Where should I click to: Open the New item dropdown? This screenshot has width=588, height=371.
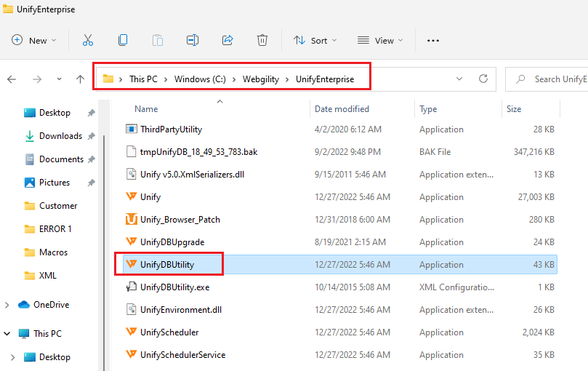(34, 40)
